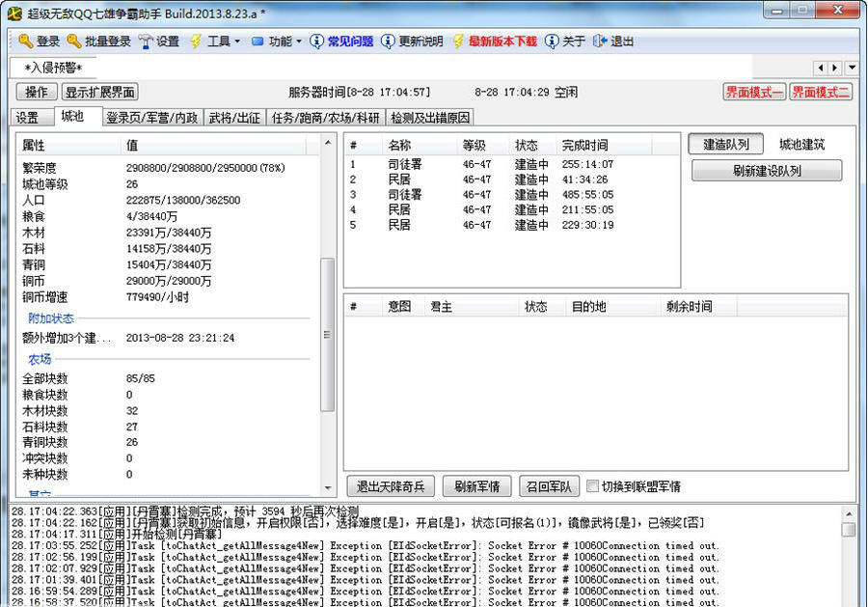This screenshot has width=868, height=607.
Task: Click the 退出 exit icon
Action: click(600, 41)
